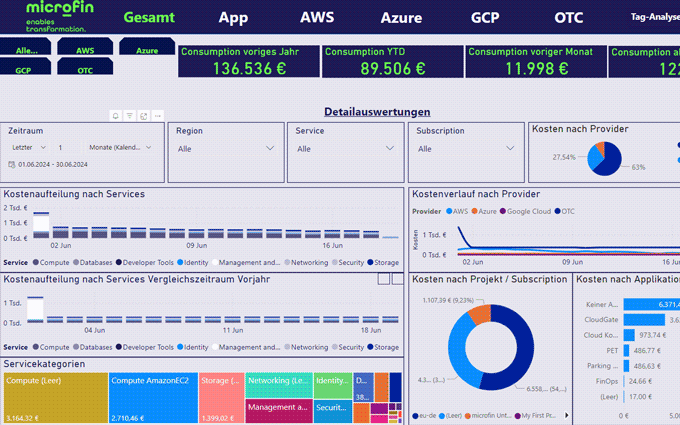This screenshot has width=680, height=425.
Task: Click the pie chart in Kosten nach Provider
Action: click(x=604, y=158)
